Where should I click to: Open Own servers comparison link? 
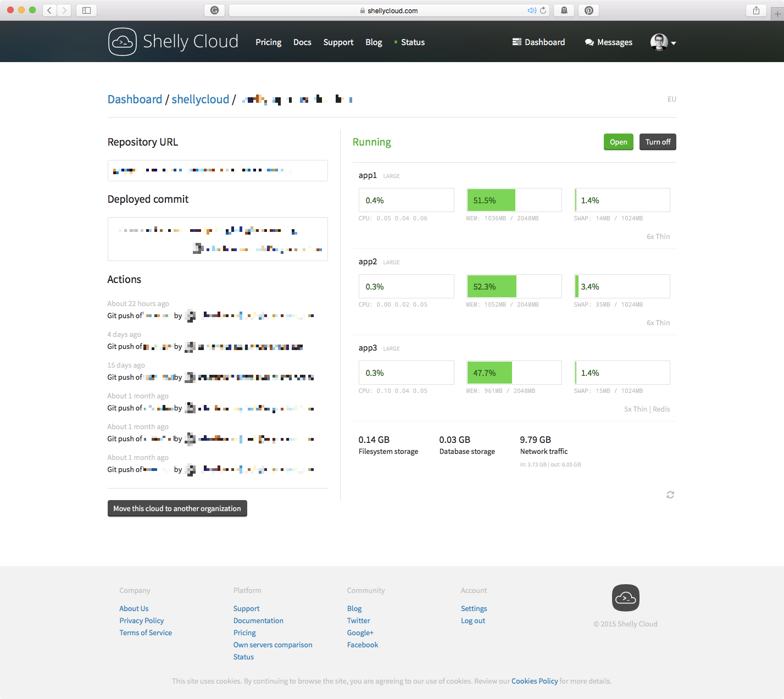coord(273,645)
